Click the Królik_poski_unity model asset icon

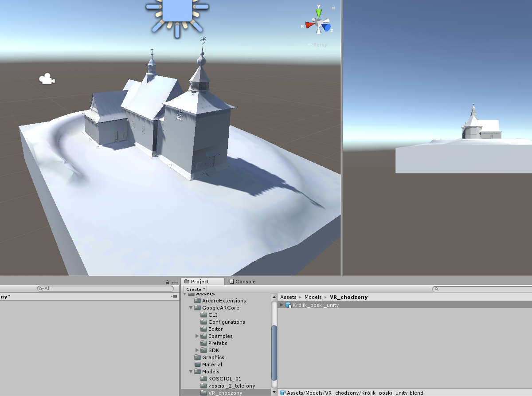(x=288, y=305)
